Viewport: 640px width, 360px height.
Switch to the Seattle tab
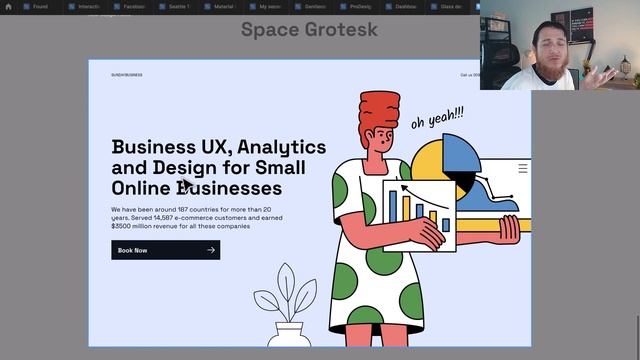point(175,7)
